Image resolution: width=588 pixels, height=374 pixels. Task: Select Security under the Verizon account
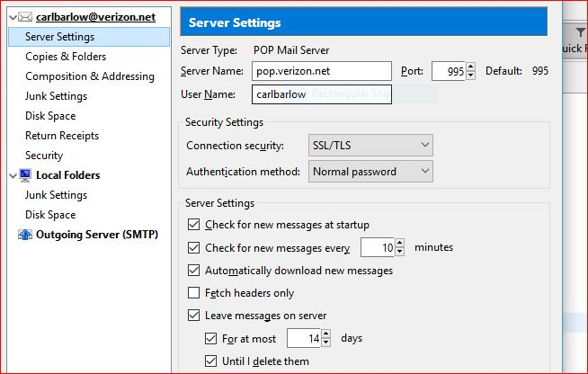point(44,156)
